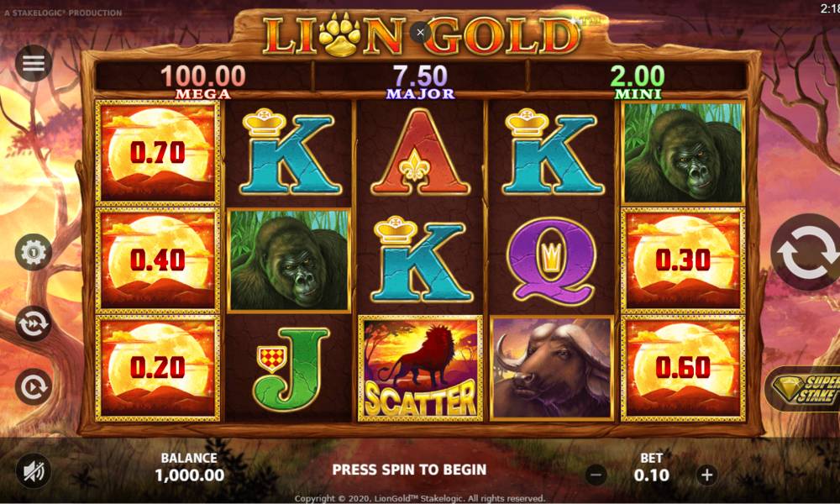The width and height of the screenshot is (840, 504).
Task: Spin the reels with the spin button
Action: pos(808,252)
